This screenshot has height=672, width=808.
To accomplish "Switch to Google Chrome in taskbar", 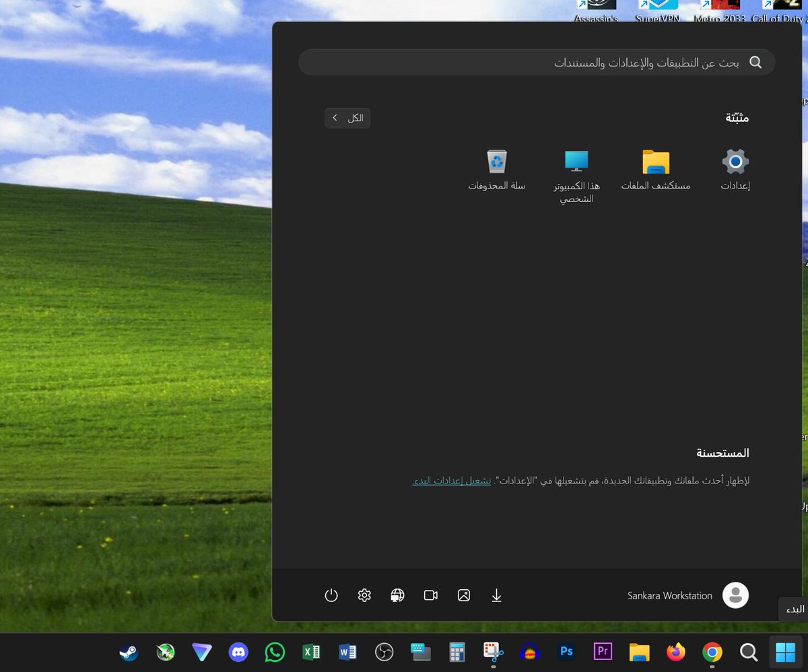I will (712, 652).
